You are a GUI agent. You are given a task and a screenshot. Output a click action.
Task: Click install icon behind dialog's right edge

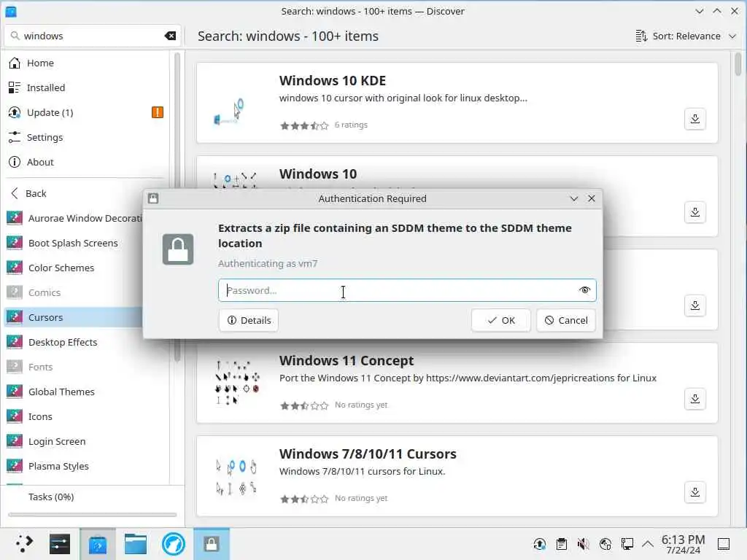pos(695,306)
